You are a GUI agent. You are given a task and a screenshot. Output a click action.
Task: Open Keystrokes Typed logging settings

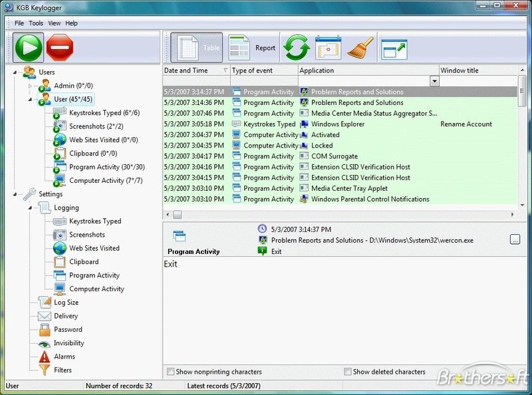[x=95, y=221]
